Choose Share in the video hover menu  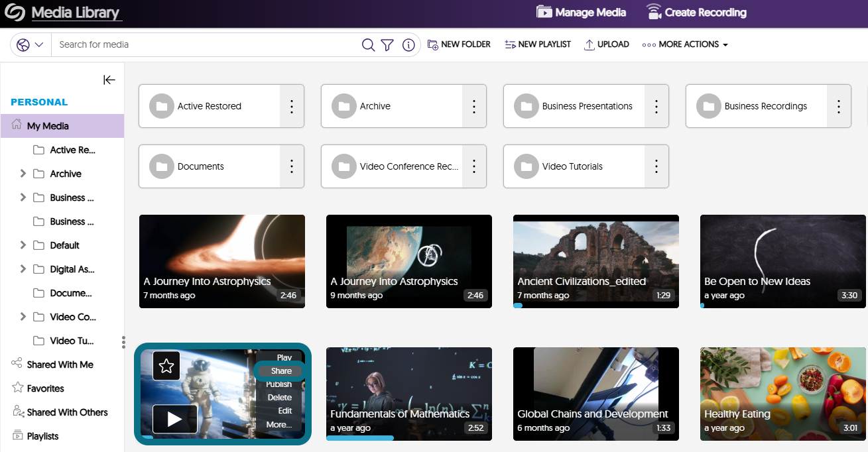pyautogui.click(x=281, y=371)
